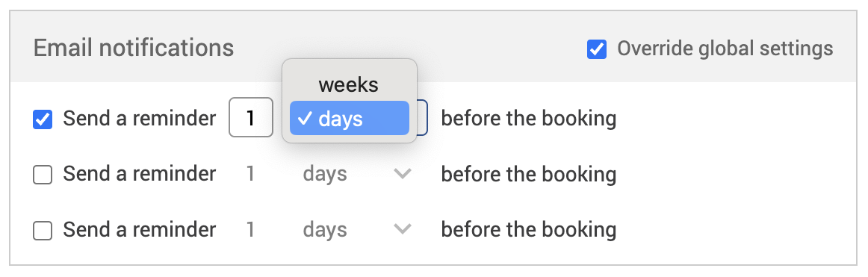Image resolution: width=868 pixels, height=277 pixels.
Task: Enable the second Send a reminder checkbox
Action: (x=43, y=175)
